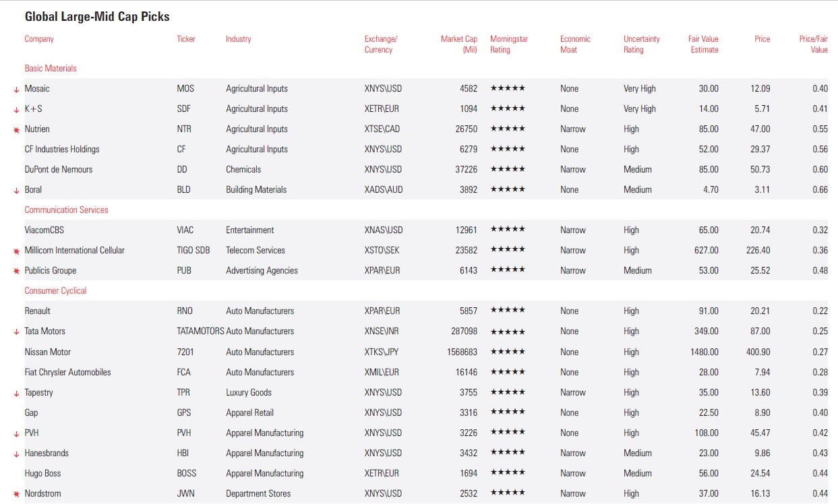This screenshot has height=504, width=838.
Task: Select the Communication Services section heading
Action: 66,210
